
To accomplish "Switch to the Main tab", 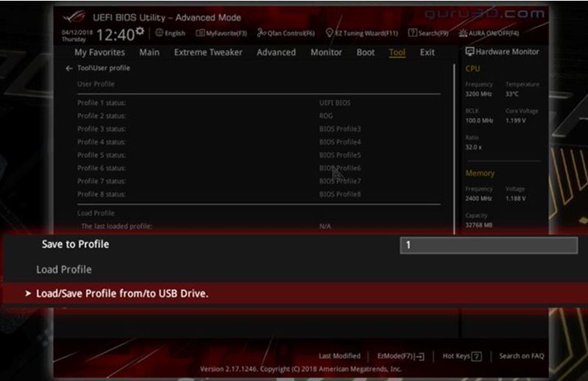I will [149, 52].
